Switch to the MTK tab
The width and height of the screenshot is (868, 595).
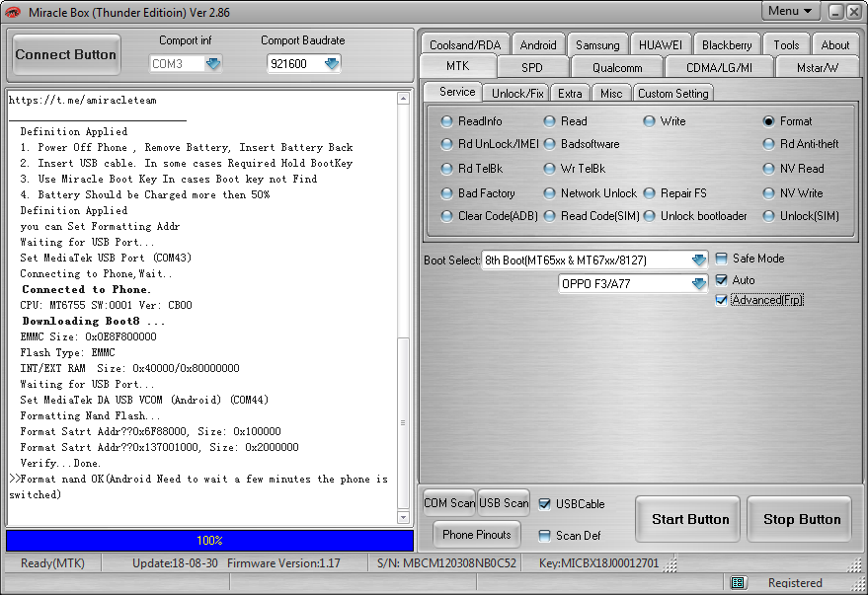[x=458, y=66]
